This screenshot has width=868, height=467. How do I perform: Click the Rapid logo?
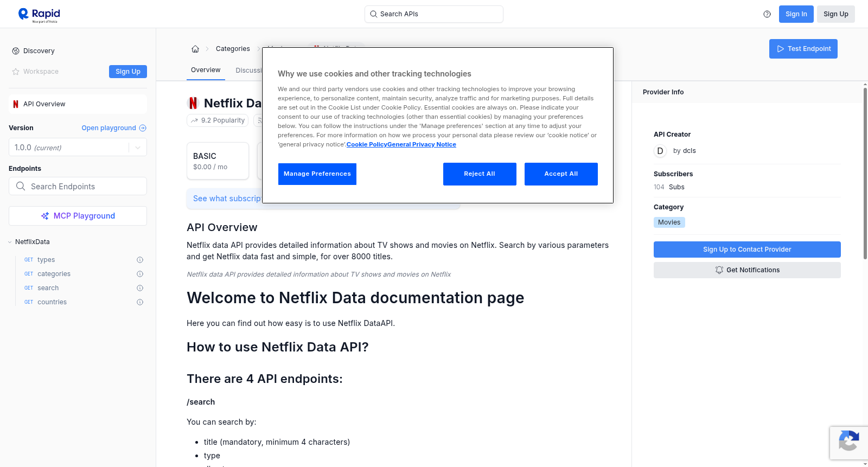[x=39, y=15]
